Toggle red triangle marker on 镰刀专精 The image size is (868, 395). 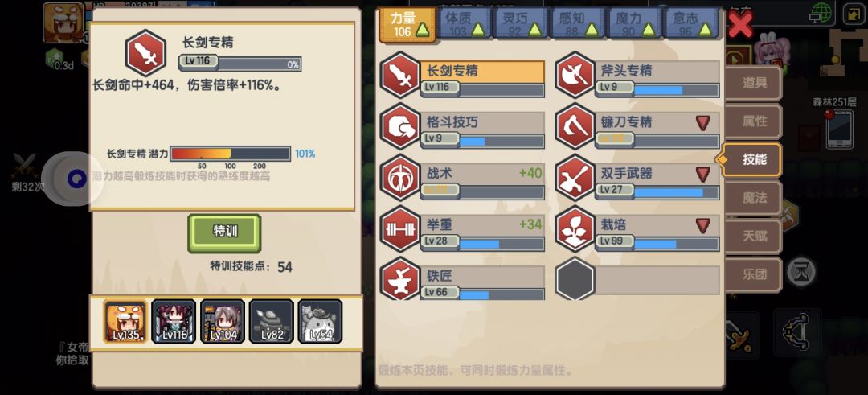pos(703,123)
